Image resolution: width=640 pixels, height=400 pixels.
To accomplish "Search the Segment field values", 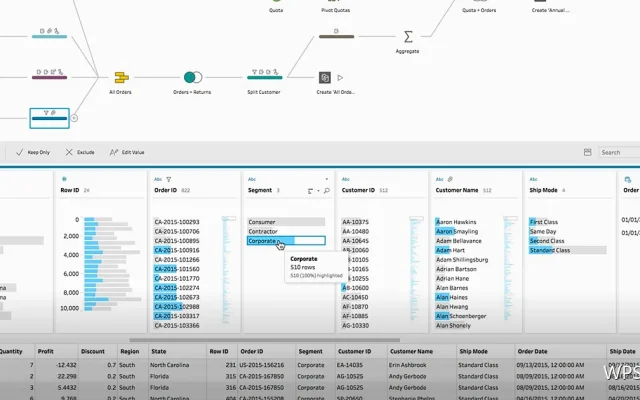I will click(x=327, y=191).
